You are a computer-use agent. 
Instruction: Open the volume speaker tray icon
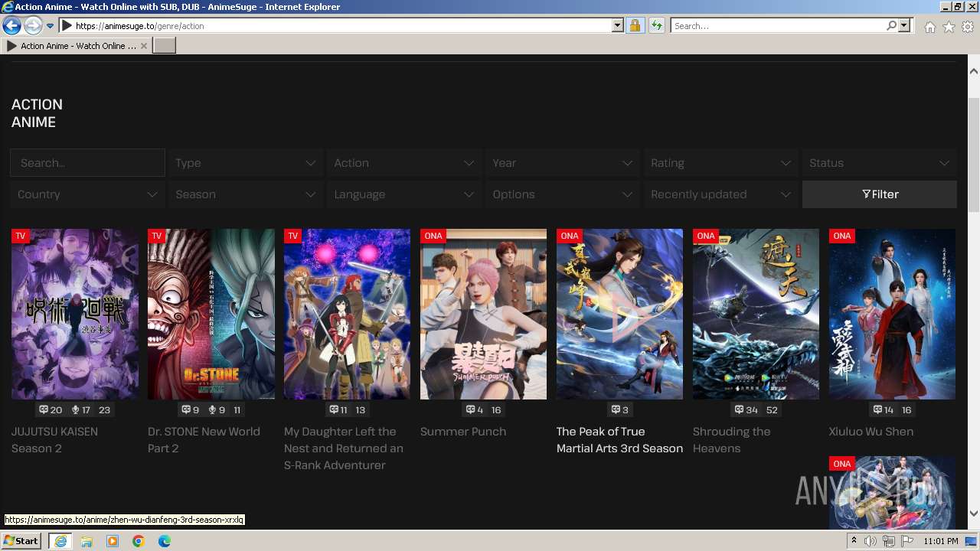click(871, 541)
